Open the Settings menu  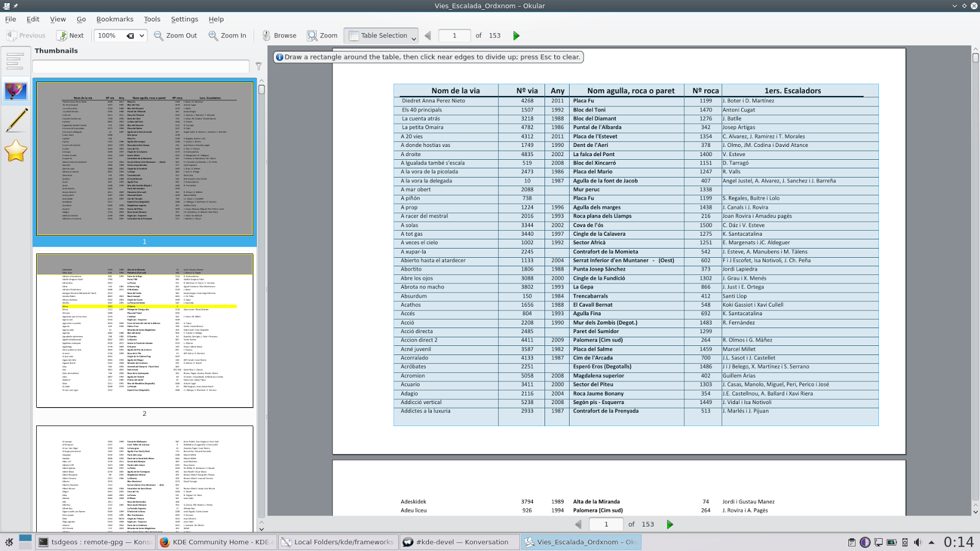coord(184,19)
